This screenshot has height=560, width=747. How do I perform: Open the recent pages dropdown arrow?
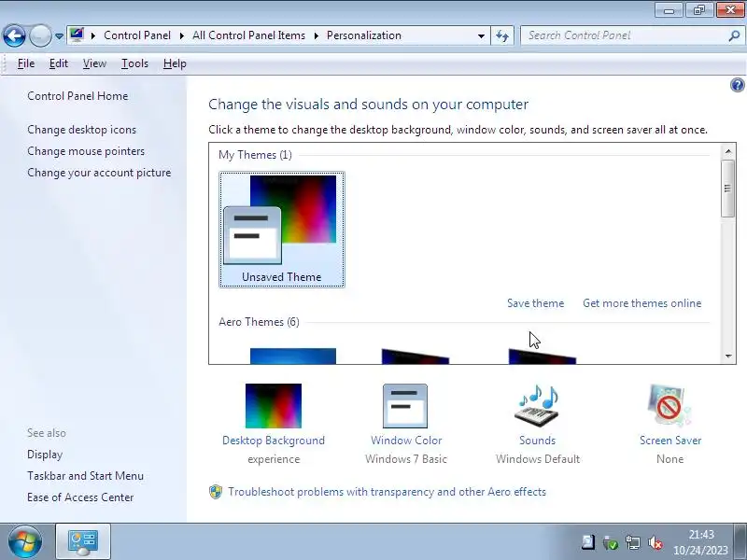pos(59,36)
